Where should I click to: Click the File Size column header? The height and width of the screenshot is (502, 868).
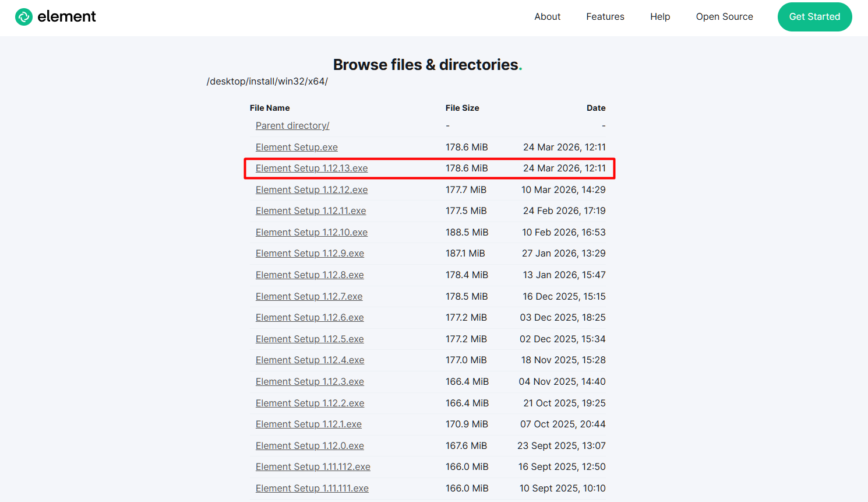(463, 108)
